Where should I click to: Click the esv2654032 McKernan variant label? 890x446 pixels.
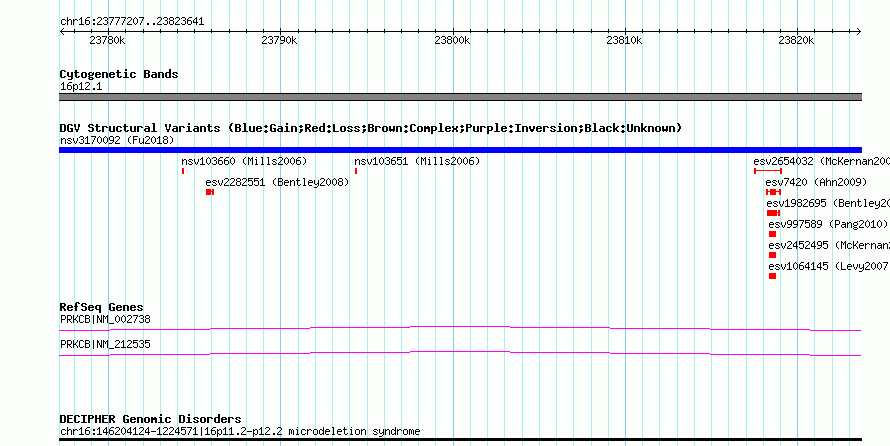point(821,162)
